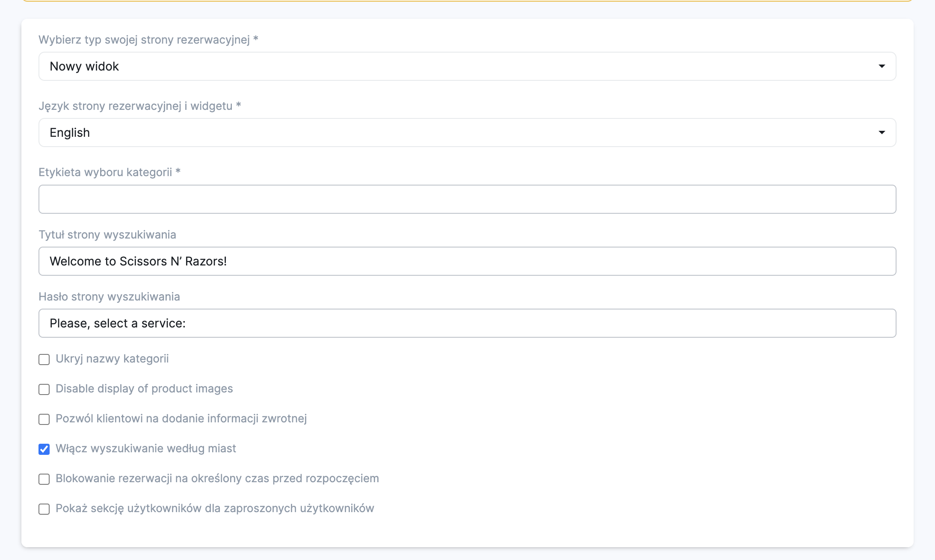
Task: Click the "Włącz wyszukiwanie według miast" label text
Action: (x=146, y=448)
